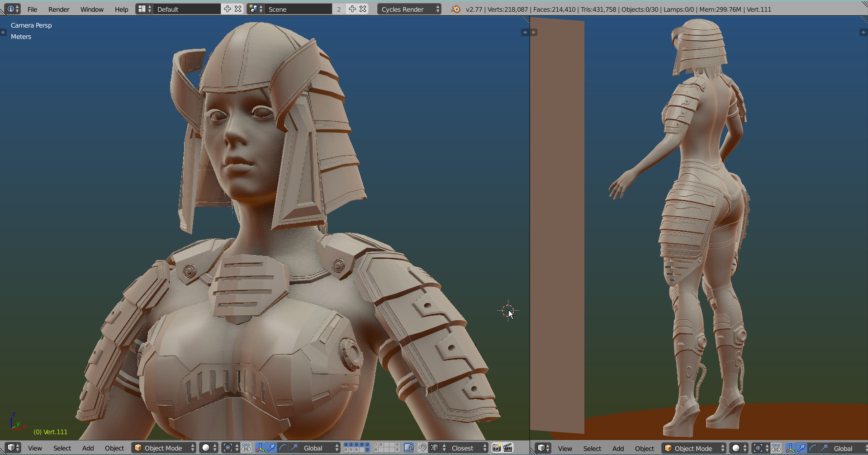
Task: Enable scale manipulator in left viewport
Action: [294, 448]
